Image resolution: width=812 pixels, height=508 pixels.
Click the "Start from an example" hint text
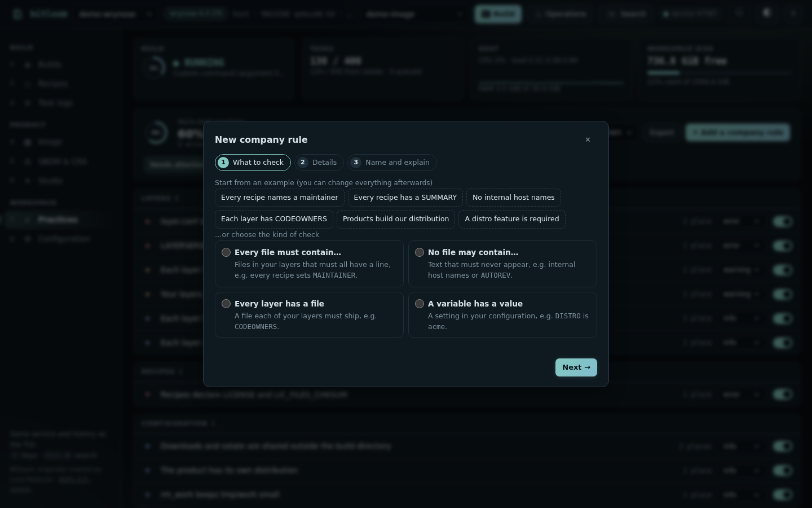point(324,183)
